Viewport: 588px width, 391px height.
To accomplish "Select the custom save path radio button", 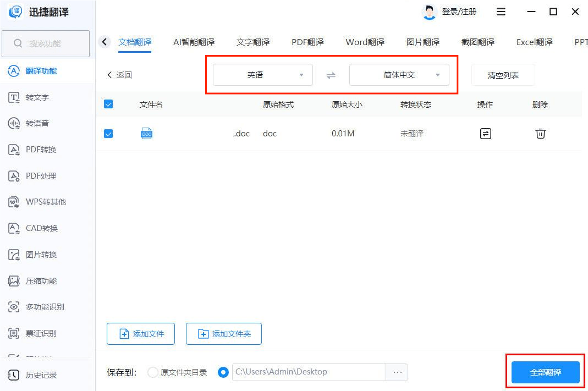I will click(223, 372).
